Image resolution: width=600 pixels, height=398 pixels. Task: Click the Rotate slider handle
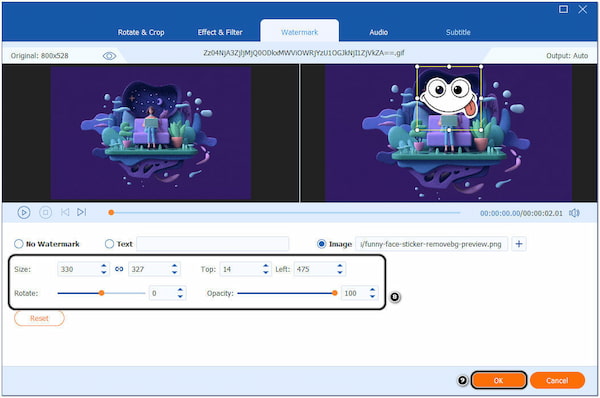(x=101, y=293)
